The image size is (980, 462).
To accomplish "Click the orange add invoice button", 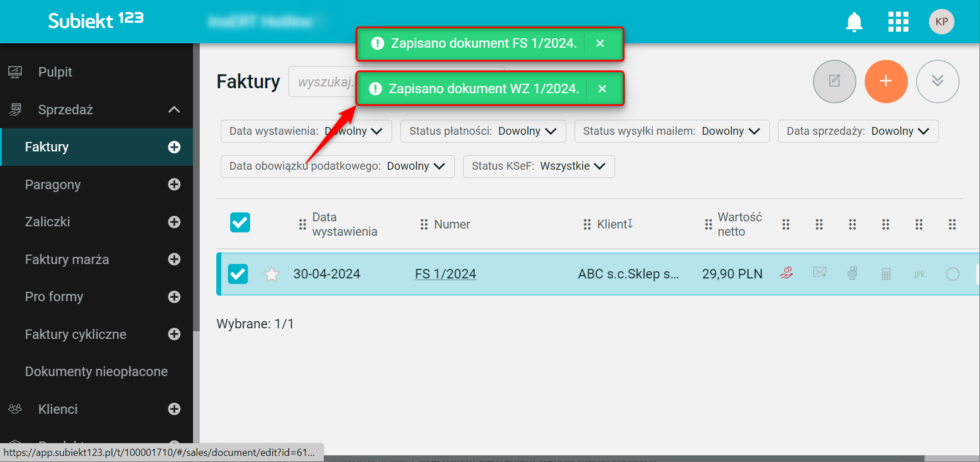I will click(886, 82).
